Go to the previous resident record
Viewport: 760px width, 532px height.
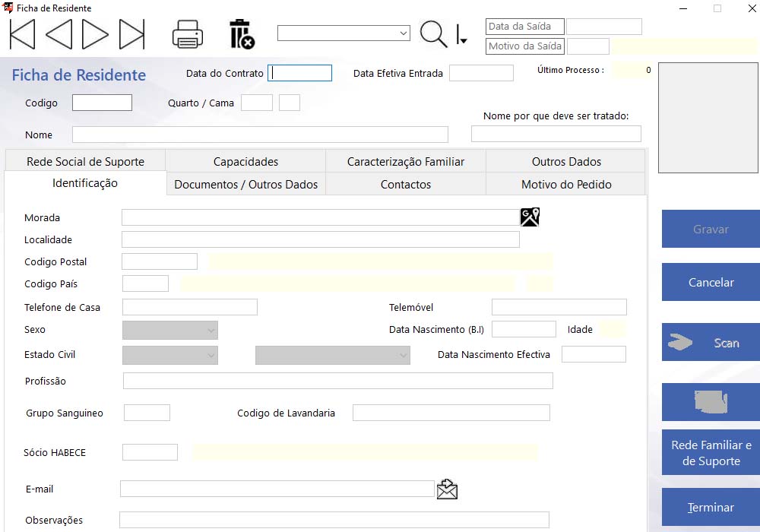tap(59, 34)
